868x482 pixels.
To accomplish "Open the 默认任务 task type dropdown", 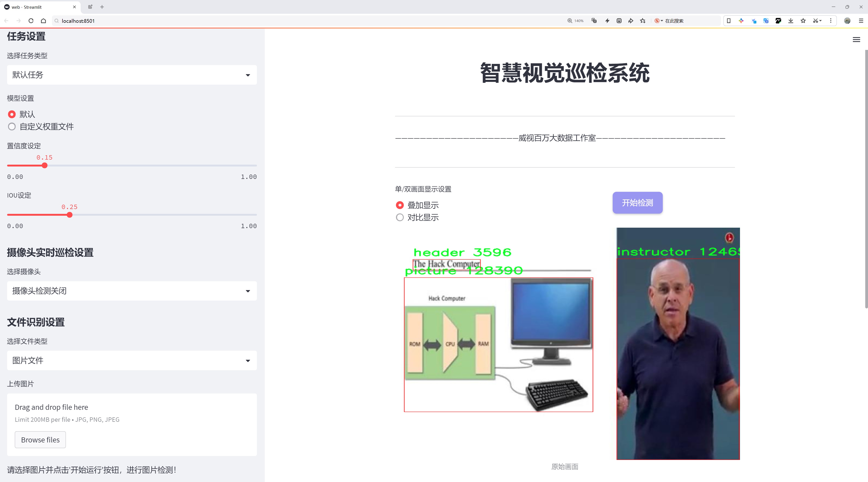I will click(x=131, y=75).
